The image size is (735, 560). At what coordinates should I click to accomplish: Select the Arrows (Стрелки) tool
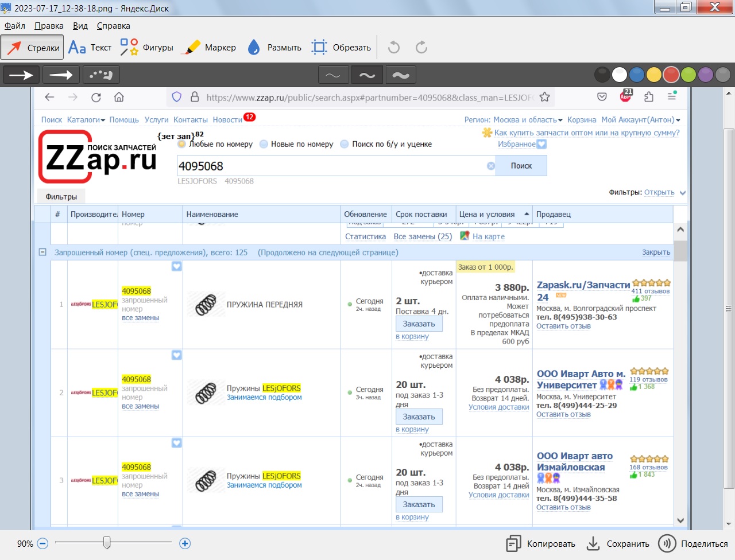[x=32, y=48]
